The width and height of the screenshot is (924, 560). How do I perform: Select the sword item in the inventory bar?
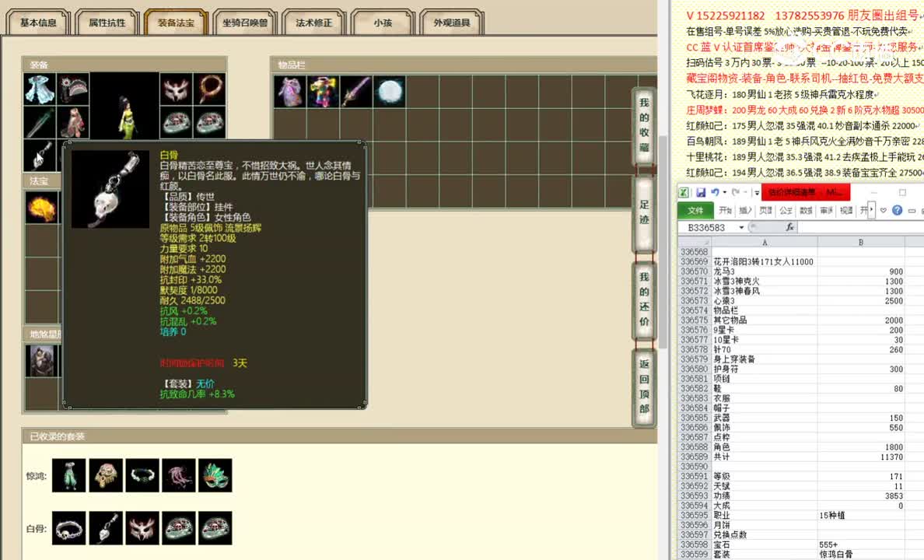[356, 91]
